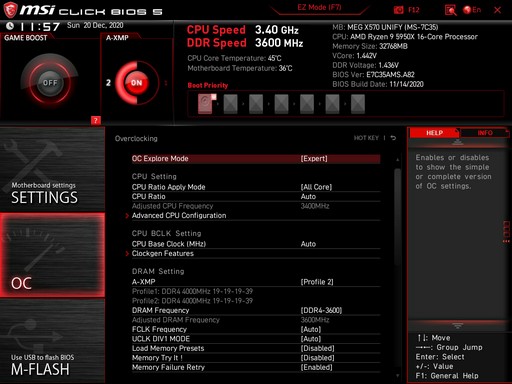The width and height of the screenshot is (512, 384).
Task: Toggle the GAME BOOST knob
Action: coord(50,82)
